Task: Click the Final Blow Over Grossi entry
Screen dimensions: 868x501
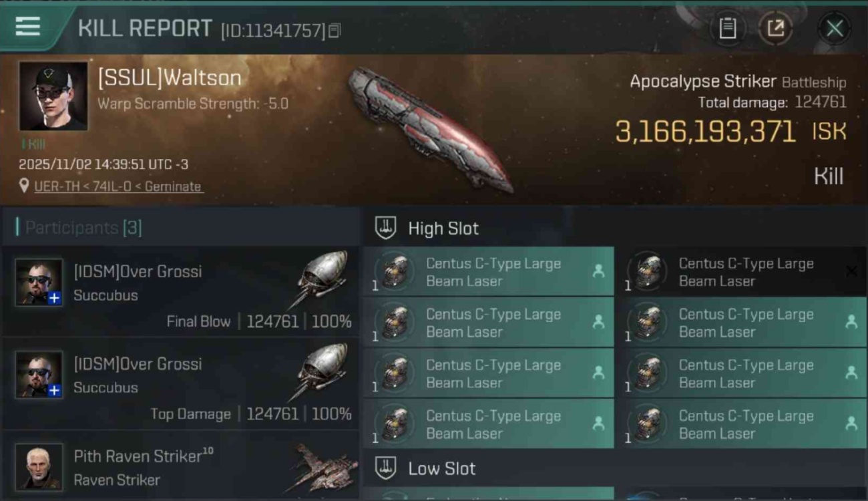Action: 180,291
